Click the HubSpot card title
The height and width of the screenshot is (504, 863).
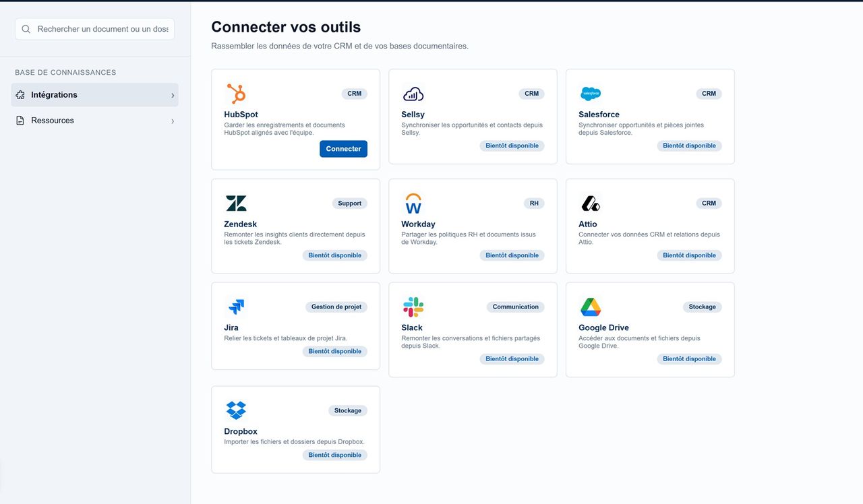point(241,114)
